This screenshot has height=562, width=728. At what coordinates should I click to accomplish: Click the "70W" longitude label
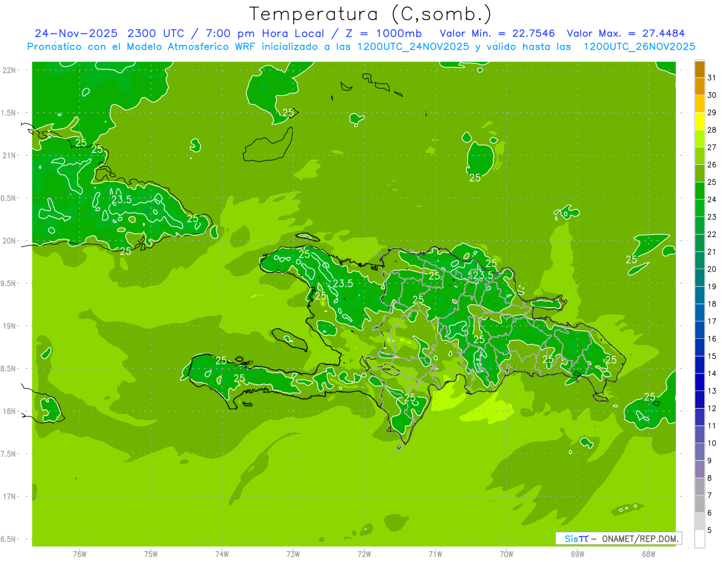point(507,554)
